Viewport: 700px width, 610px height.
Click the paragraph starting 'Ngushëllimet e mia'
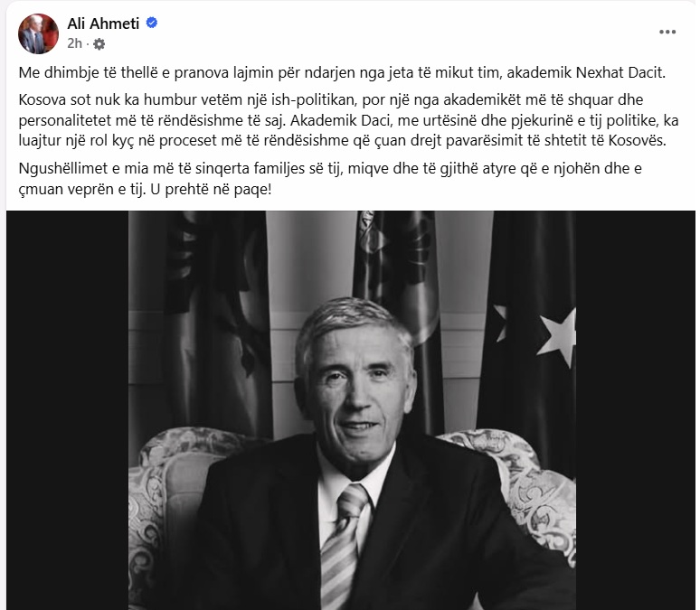point(330,179)
